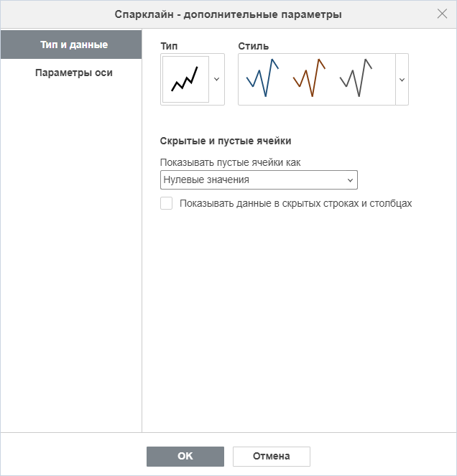Choose the blue sparkline style
The image size is (457, 476).
[262, 78]
